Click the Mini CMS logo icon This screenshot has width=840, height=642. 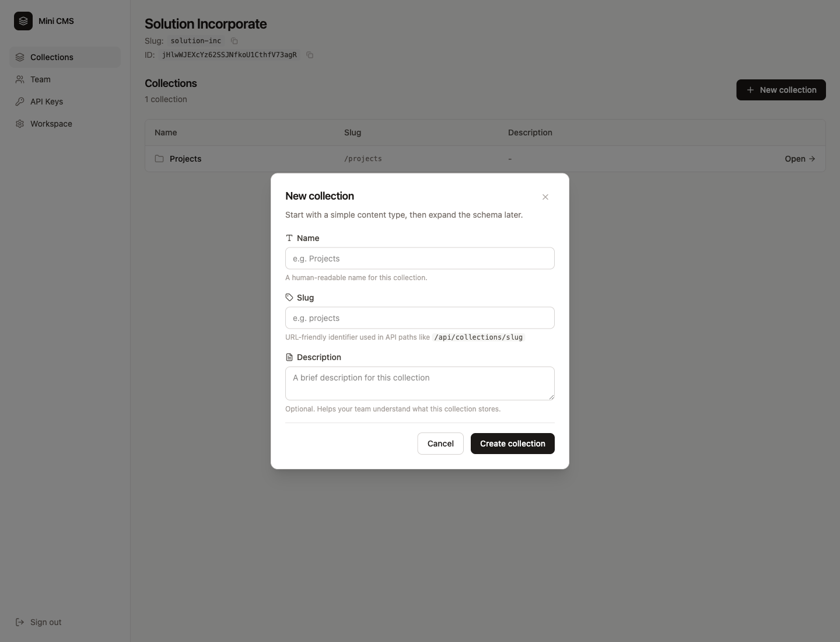pos(23,21)
